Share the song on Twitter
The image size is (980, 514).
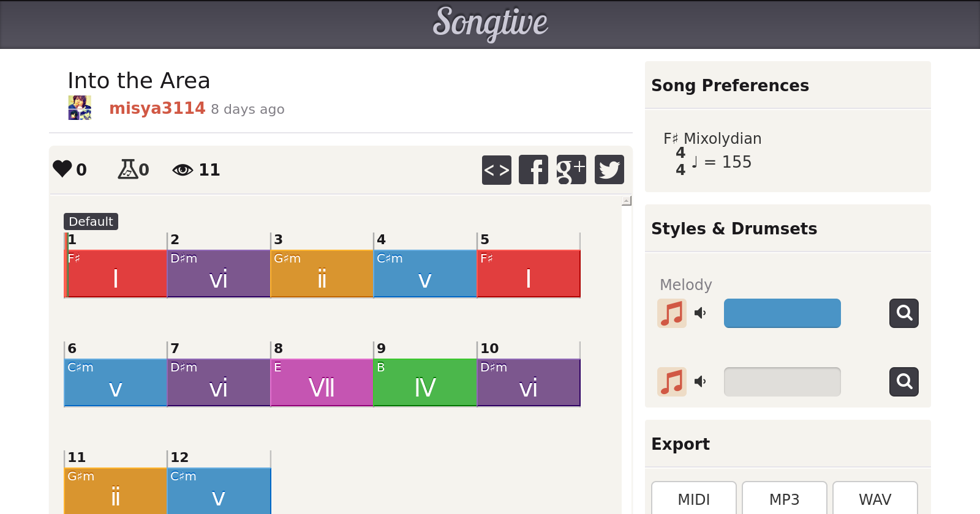[609, 169]
